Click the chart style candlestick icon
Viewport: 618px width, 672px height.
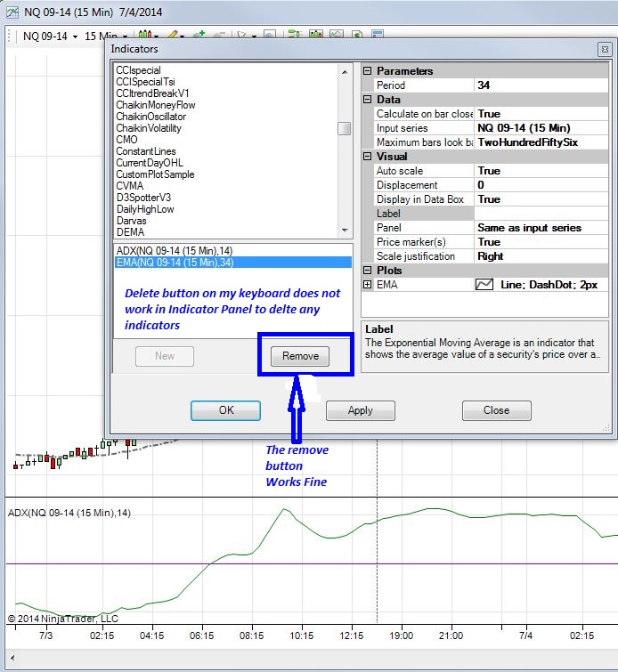[145, 35]
